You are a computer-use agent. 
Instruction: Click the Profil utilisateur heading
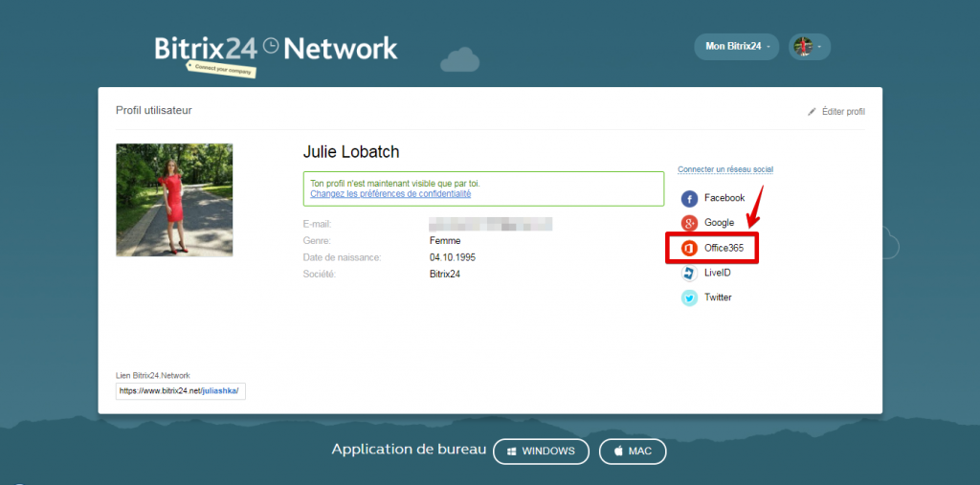[x=154, y=111]
